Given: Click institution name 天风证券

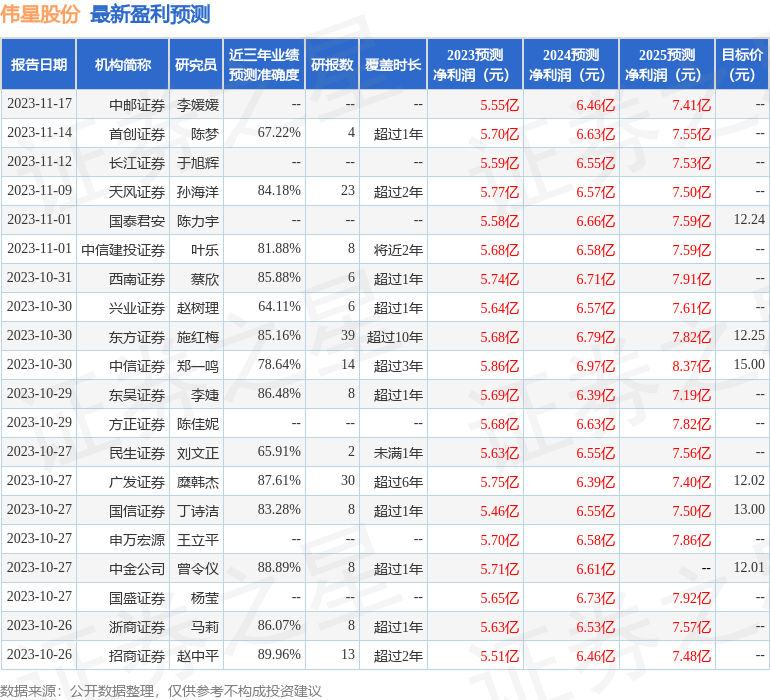Looking at the screenshot, I should [137, 192].
